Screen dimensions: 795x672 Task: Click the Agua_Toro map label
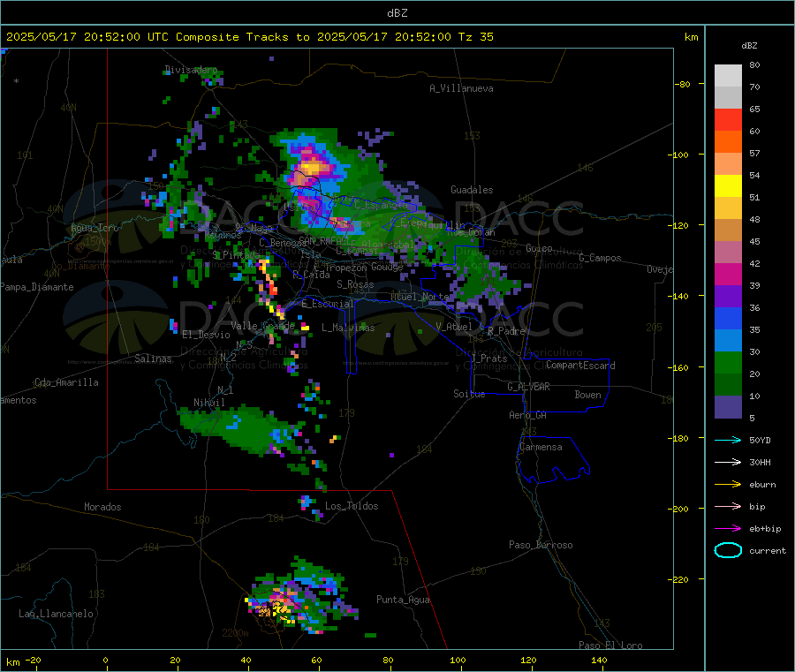95,228
